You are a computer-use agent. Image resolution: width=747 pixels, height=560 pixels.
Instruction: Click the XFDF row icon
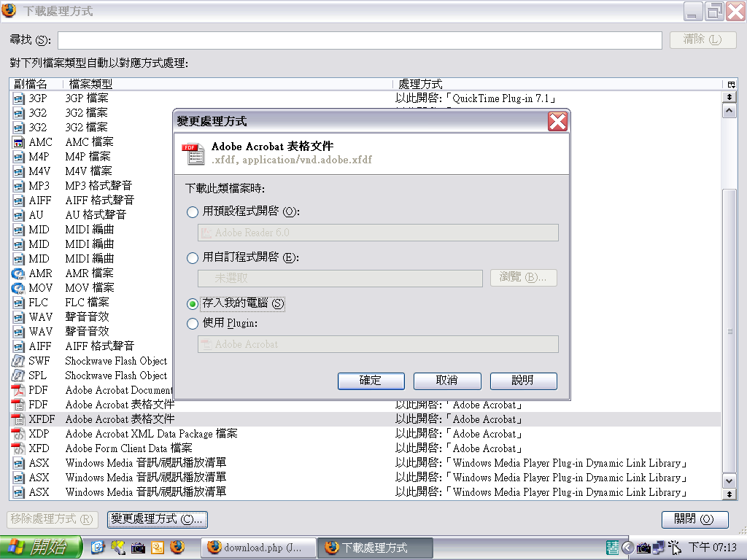[x=18, y=419]
